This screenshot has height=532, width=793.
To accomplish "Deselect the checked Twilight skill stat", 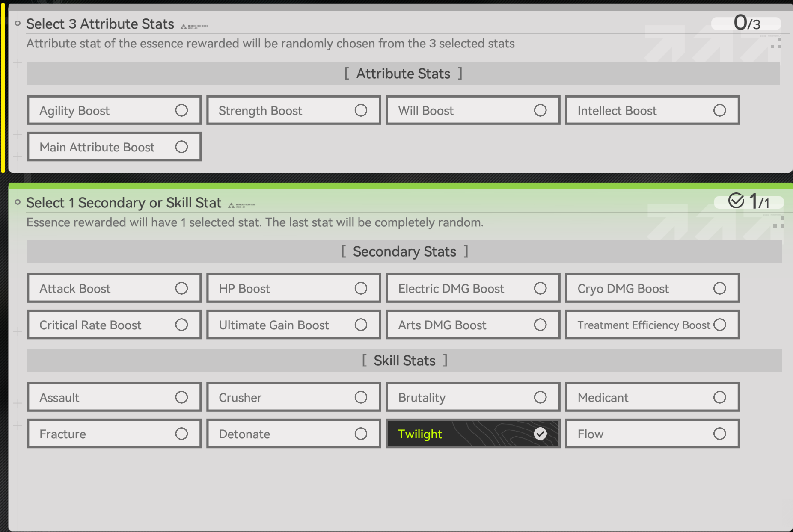I will tap(473, 434).
